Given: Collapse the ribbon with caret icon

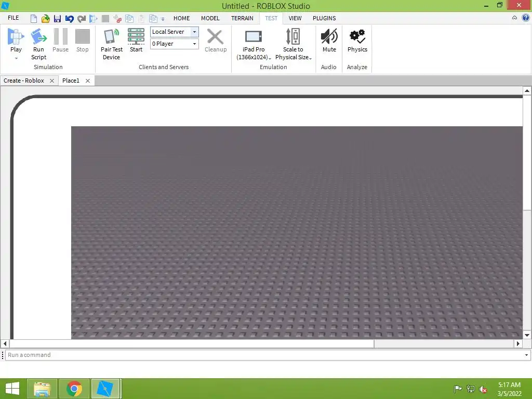Looking at the screenshot, I should 514,18.
